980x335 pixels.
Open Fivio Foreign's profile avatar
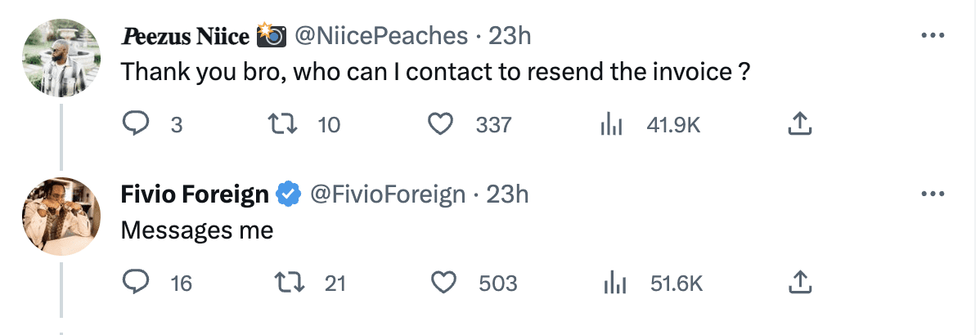pyautogui.click(x=61, y=217)
